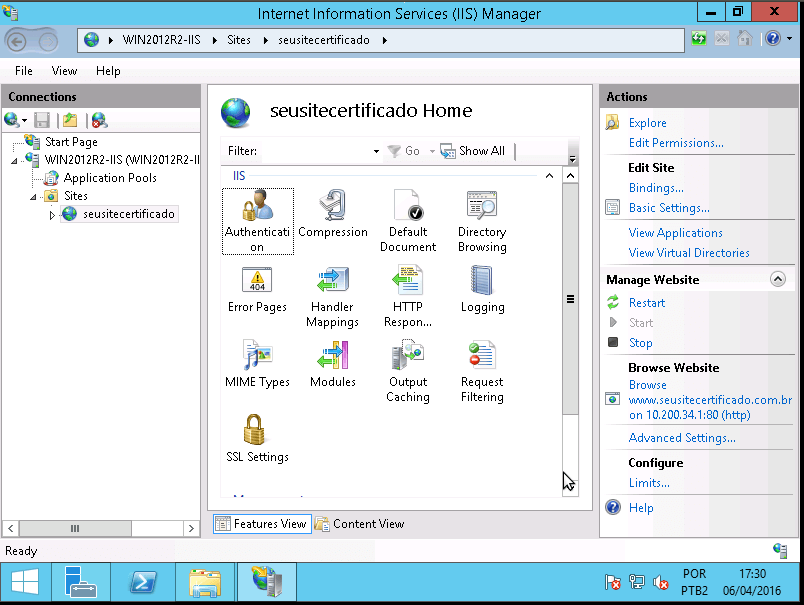Click the Create New Connection icon in Connections
804x605 pixels.
tap(11, 120)
